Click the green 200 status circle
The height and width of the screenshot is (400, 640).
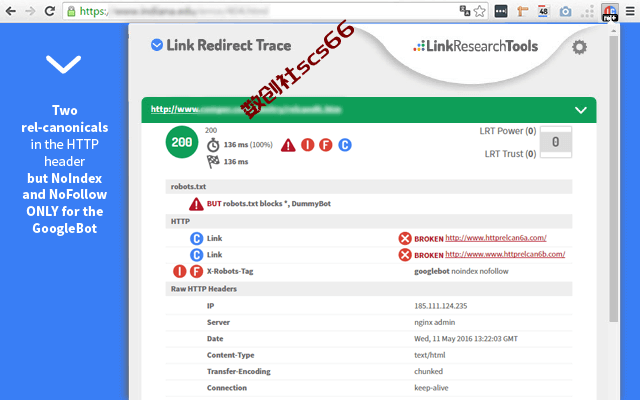coord(182,142)
